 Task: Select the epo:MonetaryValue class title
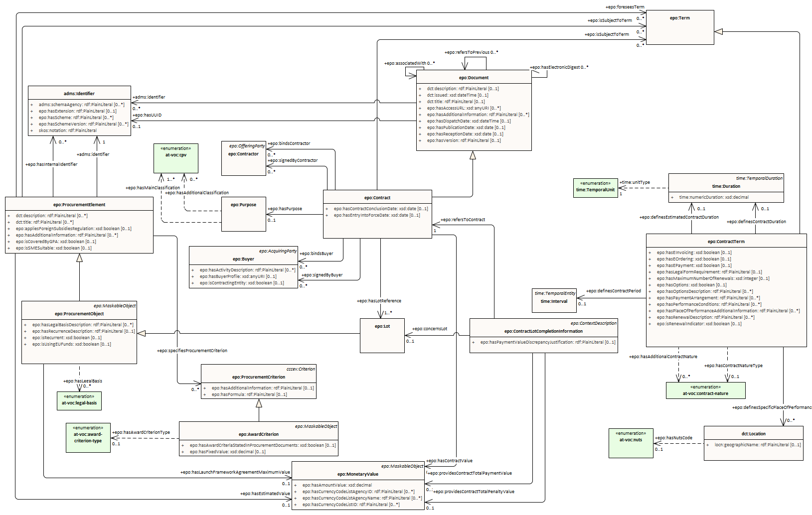[x=358, y=474]
